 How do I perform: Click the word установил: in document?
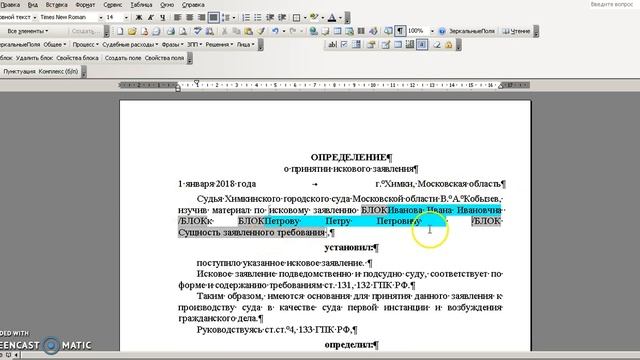coord(349,247)
